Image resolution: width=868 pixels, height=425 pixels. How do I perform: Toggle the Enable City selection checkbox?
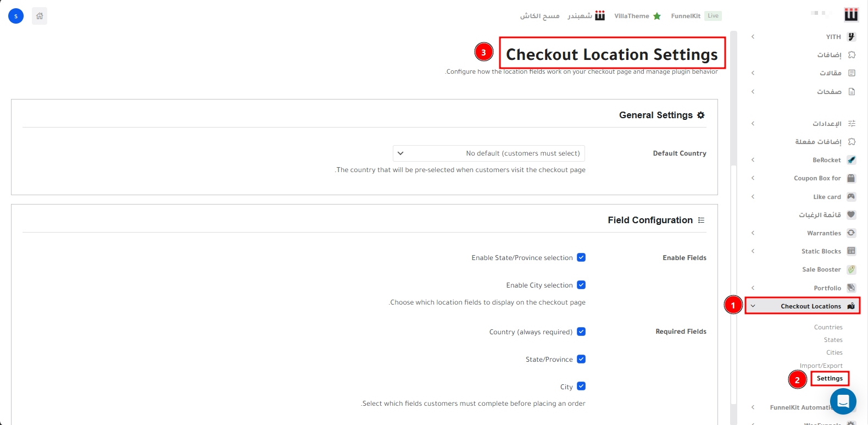(581, 285)
